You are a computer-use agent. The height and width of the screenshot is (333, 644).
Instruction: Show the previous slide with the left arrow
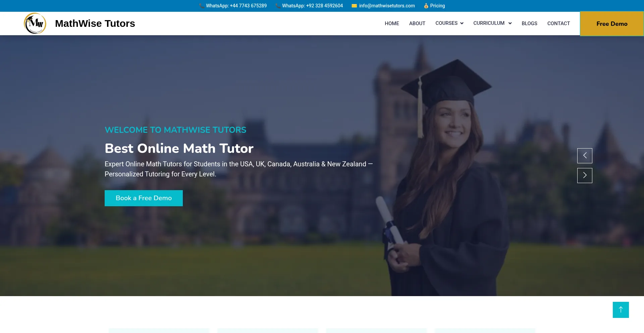tap(585, 156)
